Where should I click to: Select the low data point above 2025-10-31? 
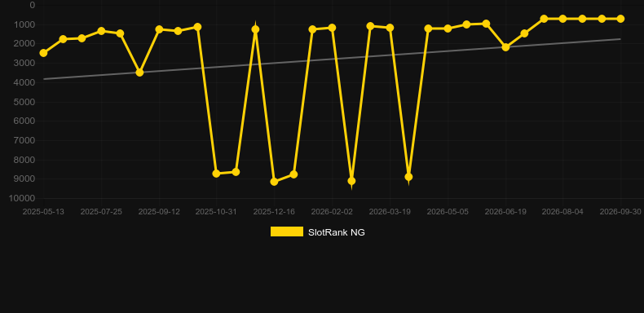[216, 174]
